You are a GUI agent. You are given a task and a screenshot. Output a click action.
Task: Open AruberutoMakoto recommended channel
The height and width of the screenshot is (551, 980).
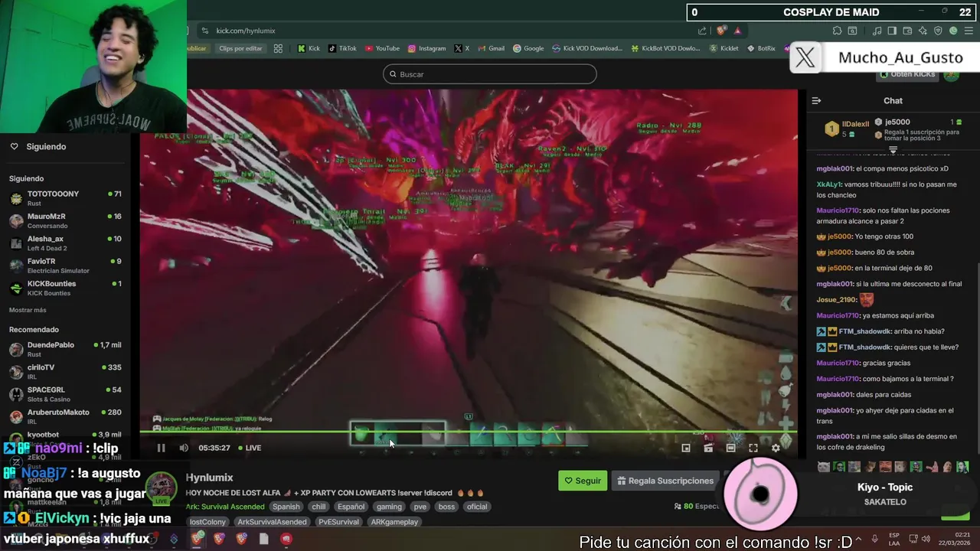tap(65, 416)
